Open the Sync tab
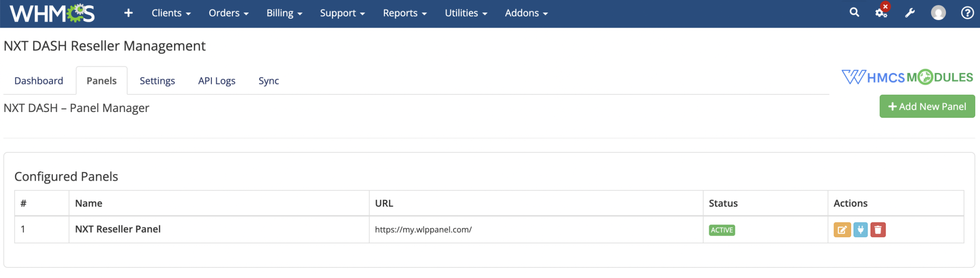 [269, 81]
